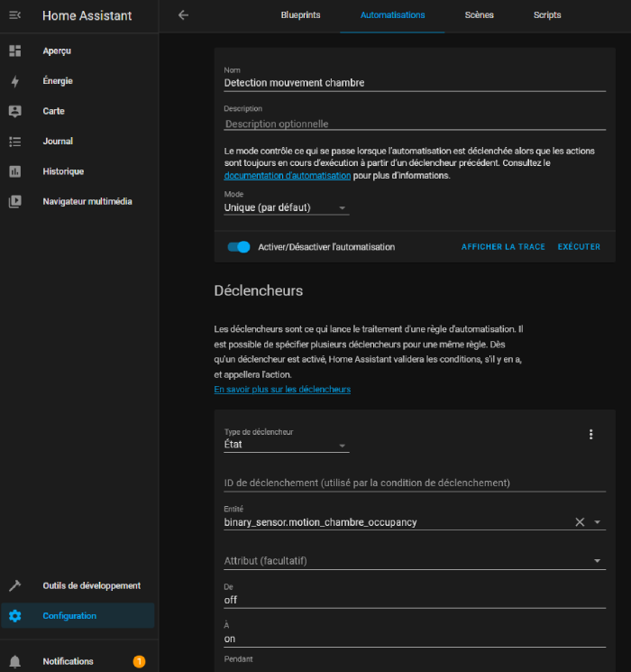Open the Historique chart icon
Screen dimensions: 631x672
click(14, 171)
